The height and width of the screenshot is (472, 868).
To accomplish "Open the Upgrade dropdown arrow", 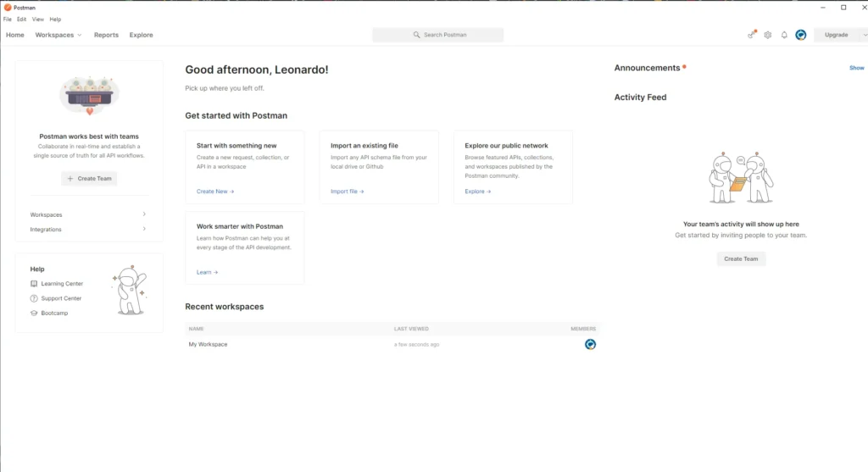I will [864, 35].
